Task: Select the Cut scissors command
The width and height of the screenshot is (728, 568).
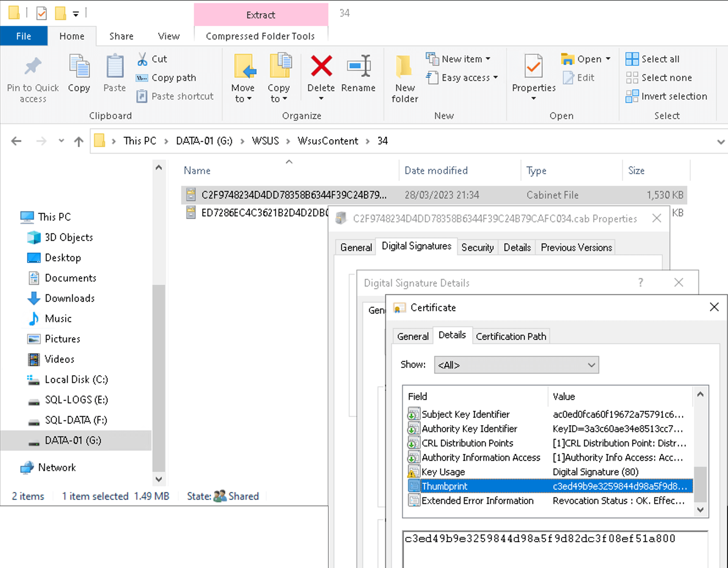Action: [x=152, y=59]
